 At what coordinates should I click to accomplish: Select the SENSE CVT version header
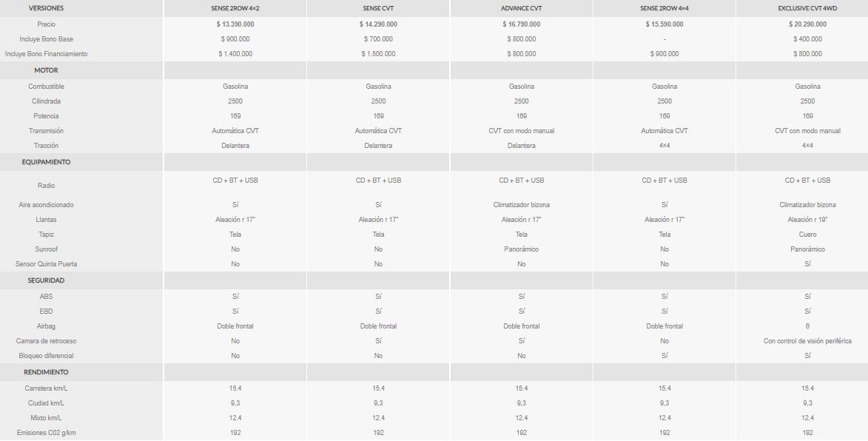point(378,8)
